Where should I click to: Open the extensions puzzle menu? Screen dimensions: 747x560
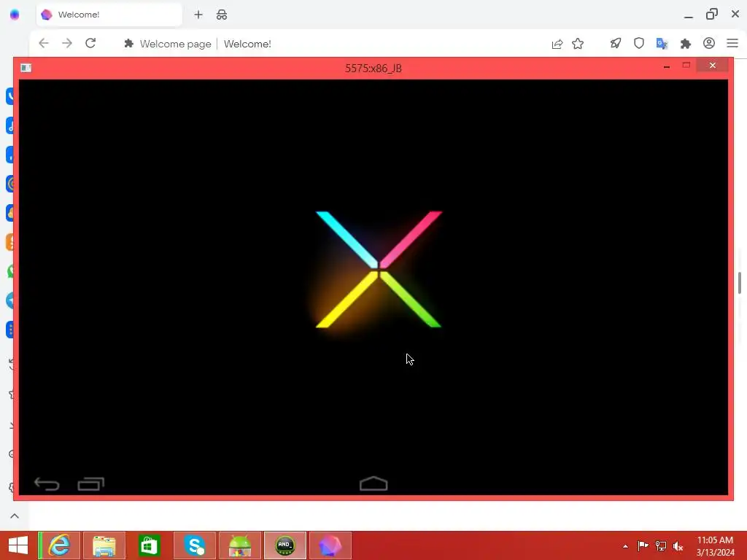[686, 44]
